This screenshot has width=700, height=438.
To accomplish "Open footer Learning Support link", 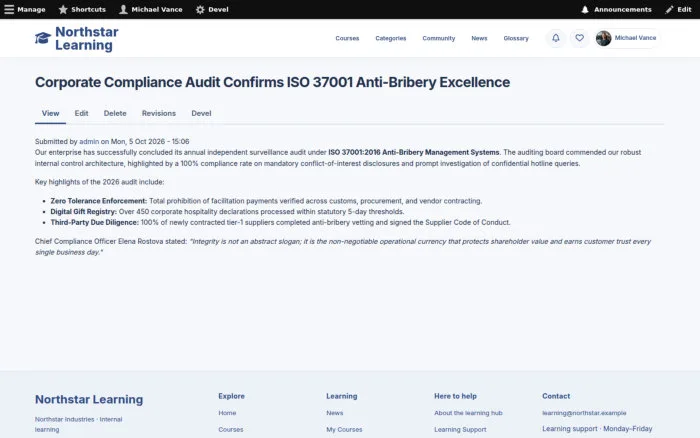I will pyautogui.click(x=460, y=430).
